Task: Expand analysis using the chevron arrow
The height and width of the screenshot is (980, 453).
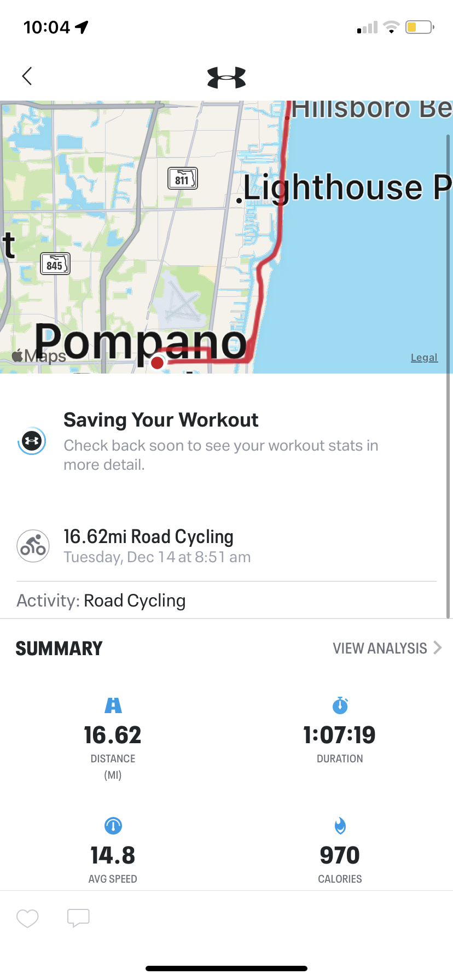Action: pos(438,648)
